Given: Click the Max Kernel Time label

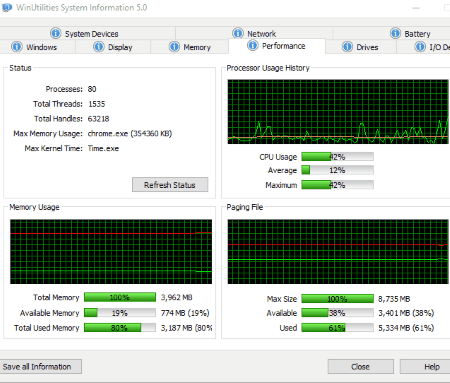Looking at the screenshot, I should pos(53,148).
